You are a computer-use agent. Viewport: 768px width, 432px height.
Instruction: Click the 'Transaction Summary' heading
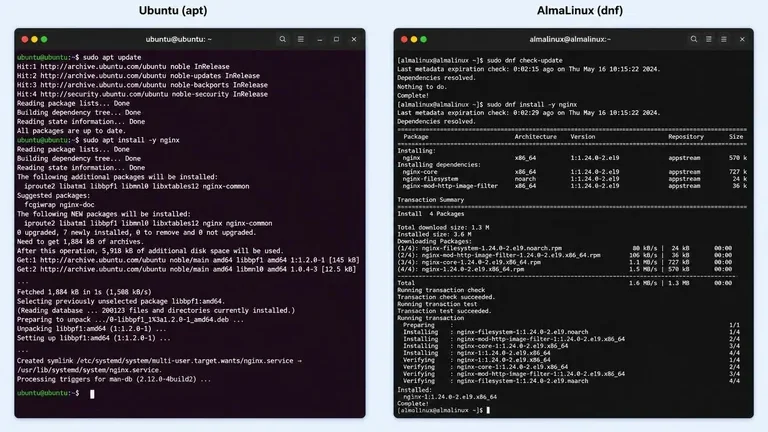coord(431,200)
